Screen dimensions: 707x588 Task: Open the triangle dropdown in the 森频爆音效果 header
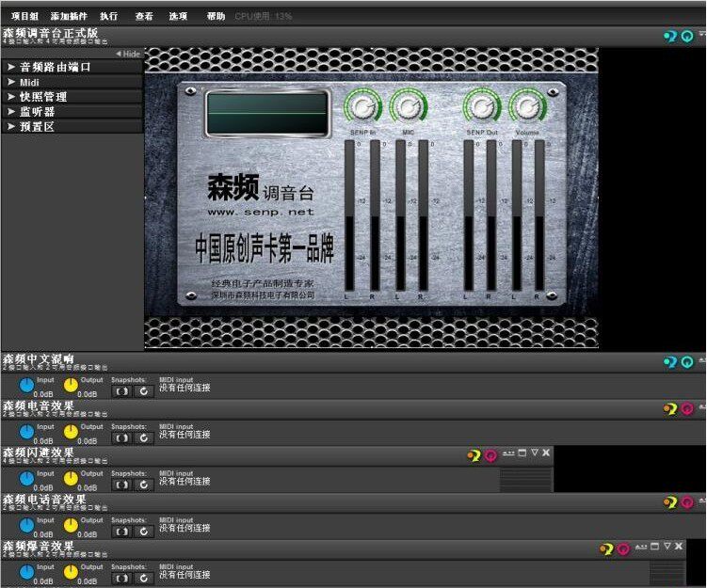point(667,546)
